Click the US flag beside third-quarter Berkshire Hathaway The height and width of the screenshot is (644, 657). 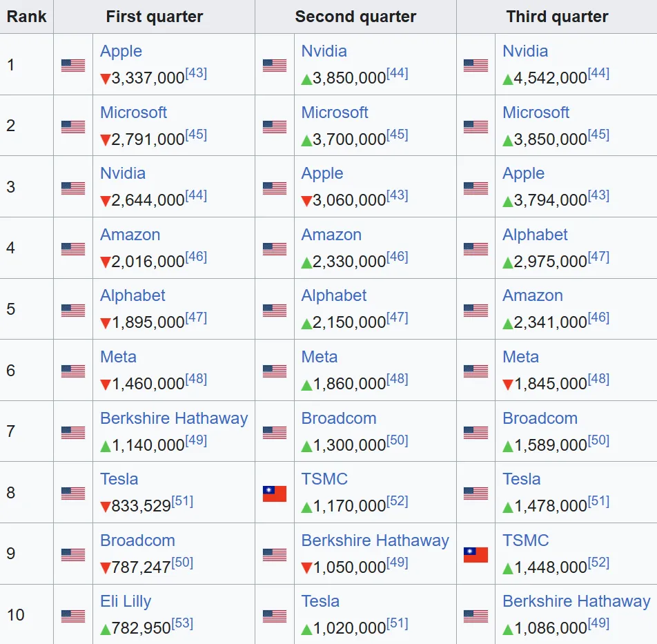click(x=475, y=616)
